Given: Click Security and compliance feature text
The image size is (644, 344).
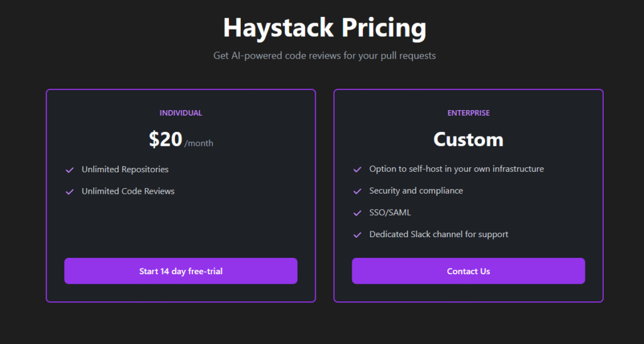Looking at the screenshot, I should (x=416, y=191).
